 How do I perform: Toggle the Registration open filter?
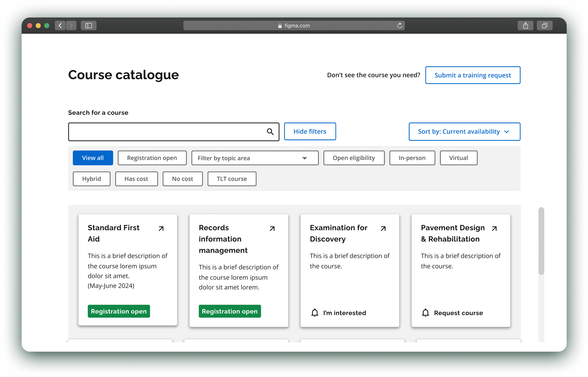(152, 158)
